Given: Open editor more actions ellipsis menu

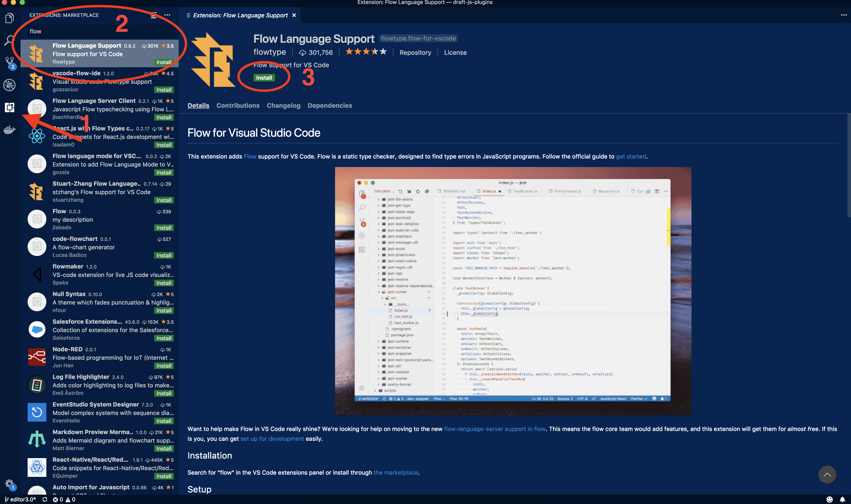Looking at the screenshot, I should 844,15.
